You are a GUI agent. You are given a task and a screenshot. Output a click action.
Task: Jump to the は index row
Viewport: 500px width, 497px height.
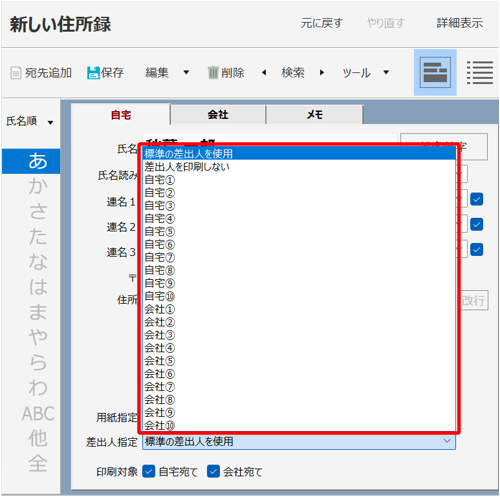[x=31, y=287]
